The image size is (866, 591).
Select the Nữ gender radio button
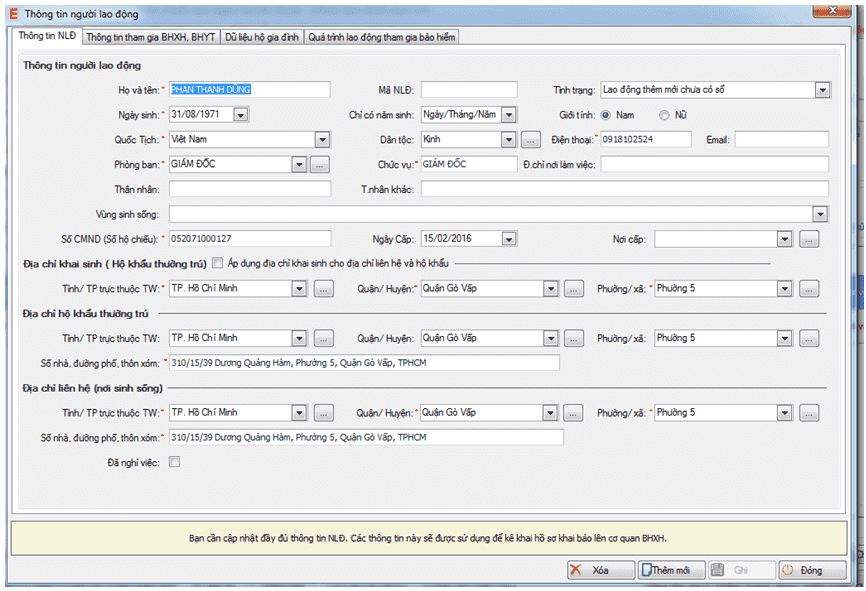664,115
